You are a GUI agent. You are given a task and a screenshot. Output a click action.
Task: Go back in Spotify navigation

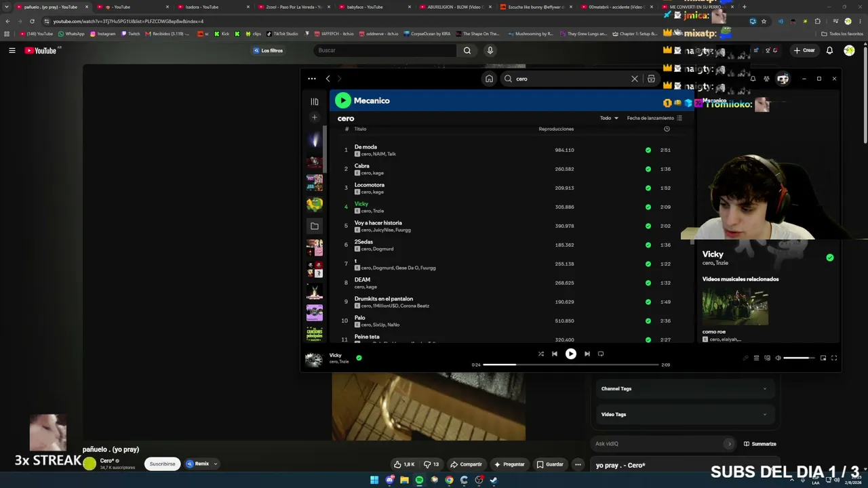click(328, 79)
